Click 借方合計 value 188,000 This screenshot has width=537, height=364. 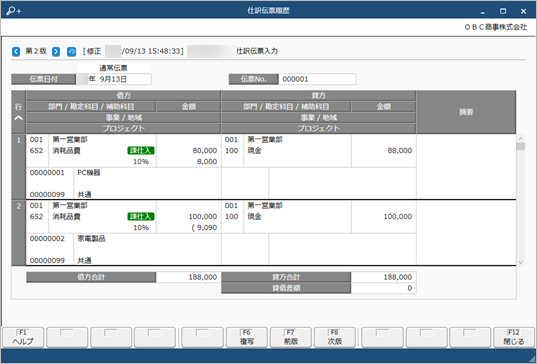pyautogui.click(x=203, y=277)
